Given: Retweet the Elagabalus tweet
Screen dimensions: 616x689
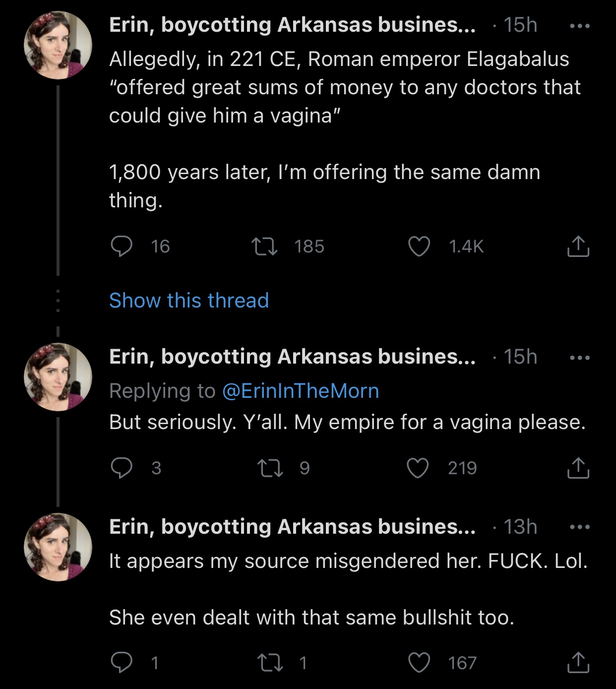Looking at the screenshot, I should point(264,246).
